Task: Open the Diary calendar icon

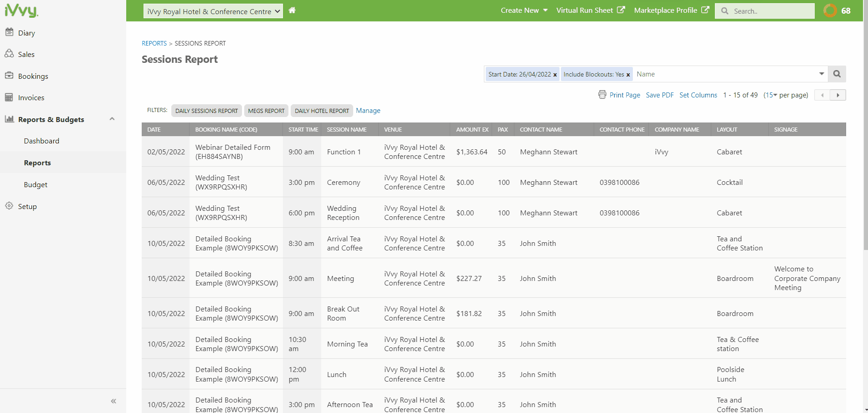Action: click(9, 32)
